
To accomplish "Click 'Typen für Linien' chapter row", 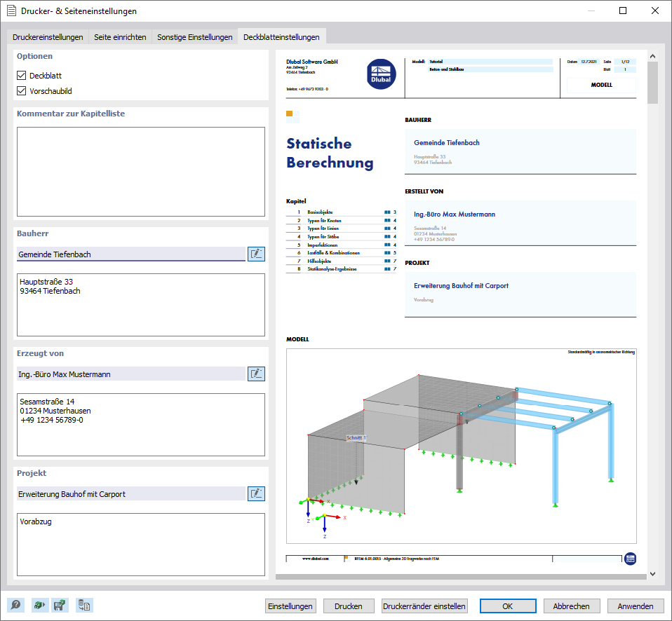I will [341, 228].
